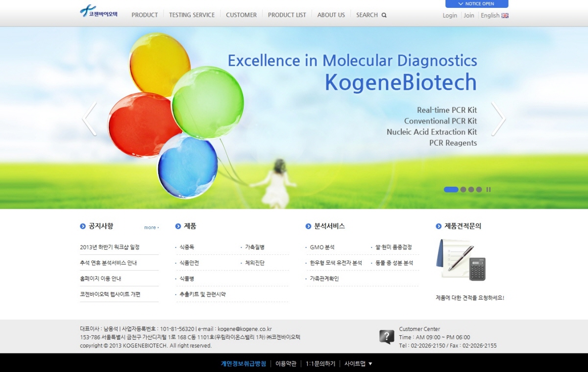Select the first active slide indicator
Image resolution: width=588 pixels, height=372 pixels.
pyautogui.click(x=451, y=190)
